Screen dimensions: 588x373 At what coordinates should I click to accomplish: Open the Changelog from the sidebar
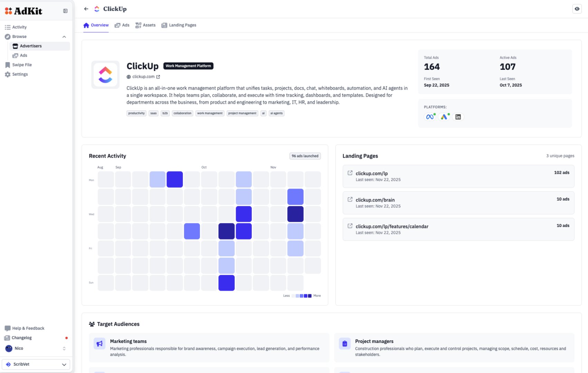(21, 337)
